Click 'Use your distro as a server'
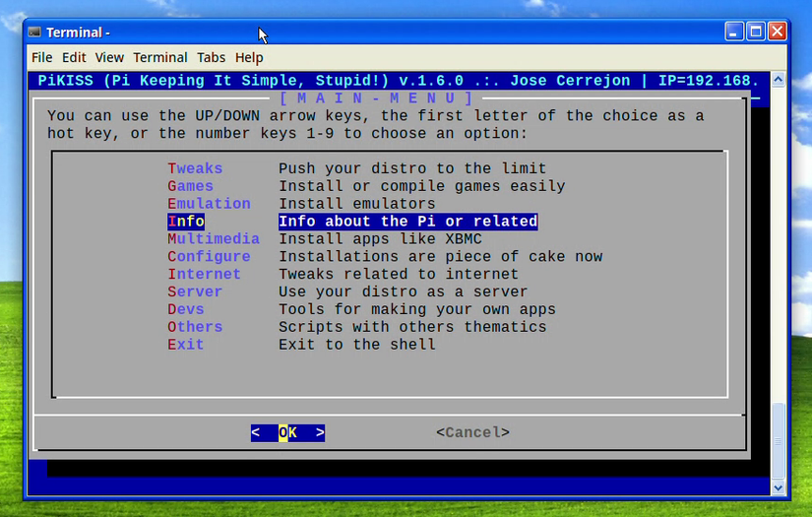Viewport: 812px width, 517px height. pos(403,291)
